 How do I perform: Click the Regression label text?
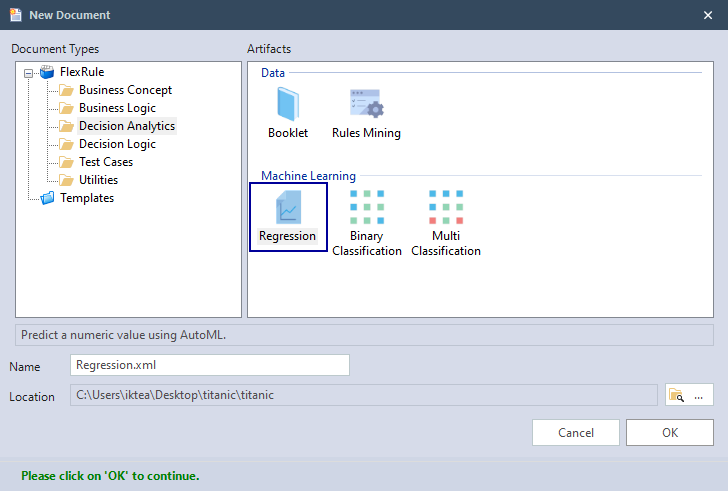pos(287,236)
